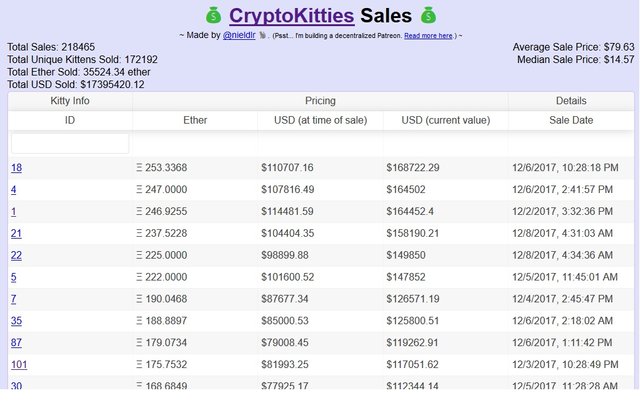
Task: Click the Pricing group header
Action: [x=320, y=101]
